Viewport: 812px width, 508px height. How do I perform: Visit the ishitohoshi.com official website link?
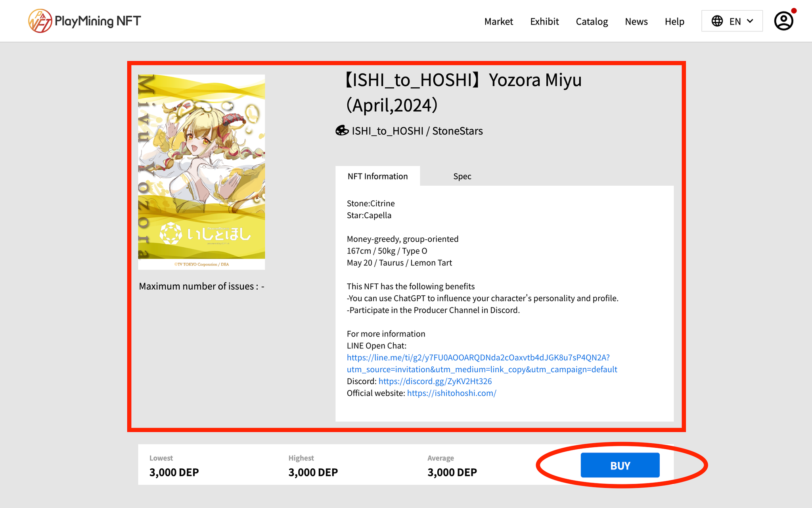[452, 393]
